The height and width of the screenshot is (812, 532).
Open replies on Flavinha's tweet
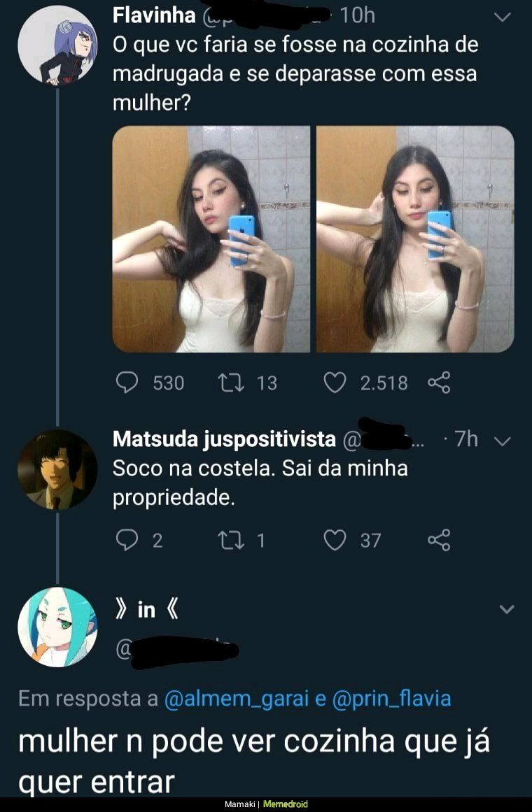coord(127,383)
